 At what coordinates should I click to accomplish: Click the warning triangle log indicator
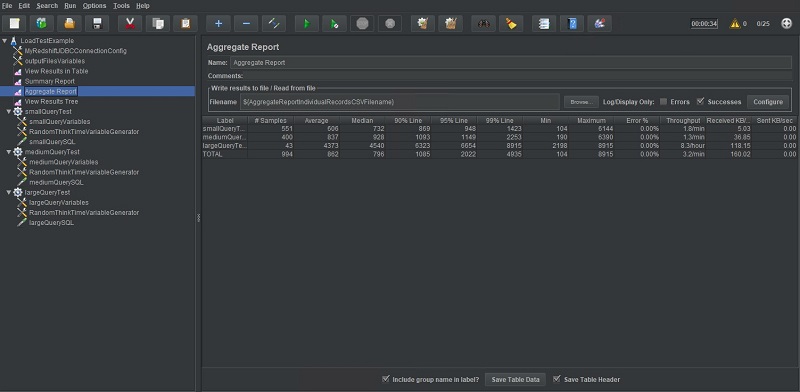[735, 23]
